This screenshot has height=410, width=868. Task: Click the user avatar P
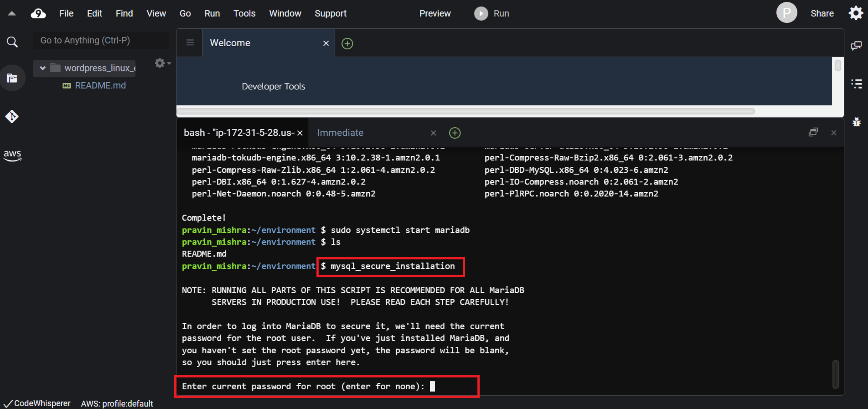[787, 13]
